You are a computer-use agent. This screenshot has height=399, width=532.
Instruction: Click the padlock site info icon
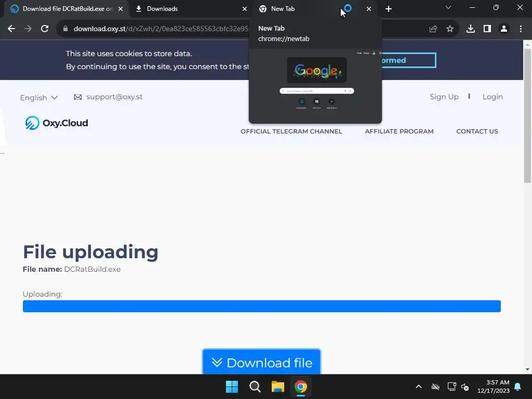click(x=65, y=29)
